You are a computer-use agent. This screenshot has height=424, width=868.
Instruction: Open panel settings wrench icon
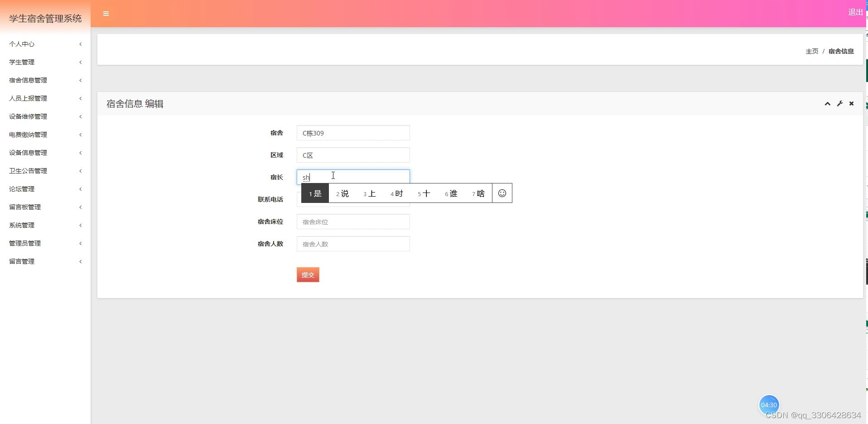(x=839, y=104)
